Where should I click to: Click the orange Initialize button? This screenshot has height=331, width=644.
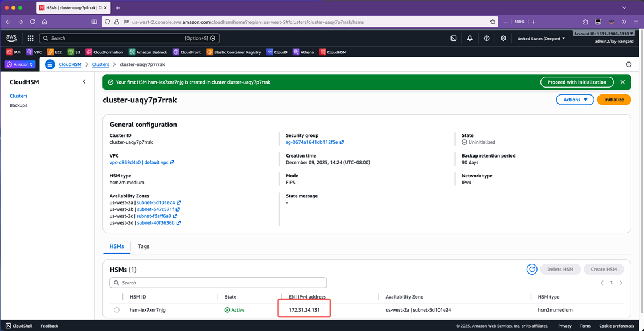click(x=613, y=100)
